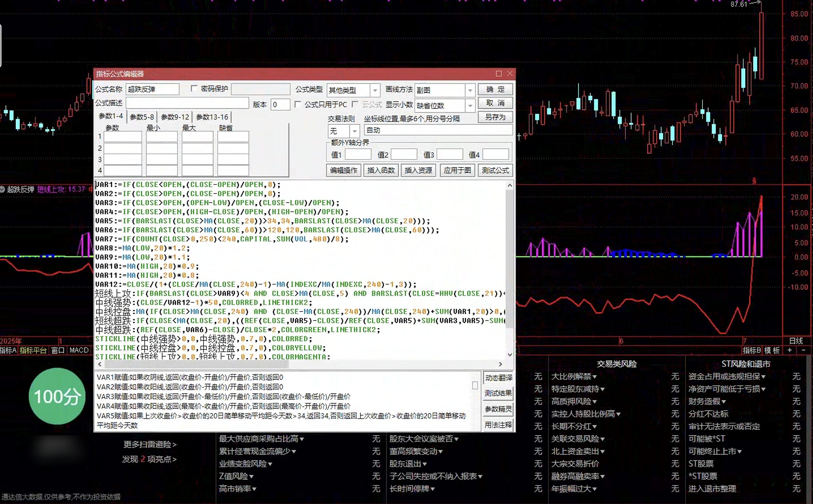Click the 插入函数 button

(381, 170)
